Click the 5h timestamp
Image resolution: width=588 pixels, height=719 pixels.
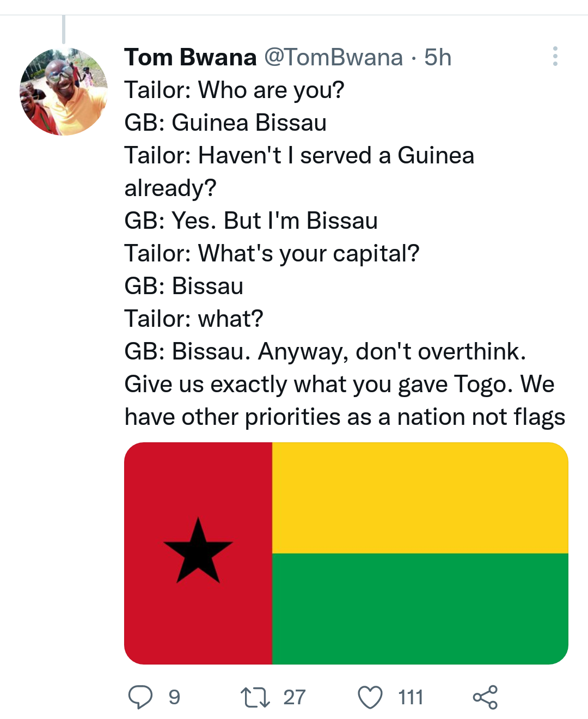point(438,57)
